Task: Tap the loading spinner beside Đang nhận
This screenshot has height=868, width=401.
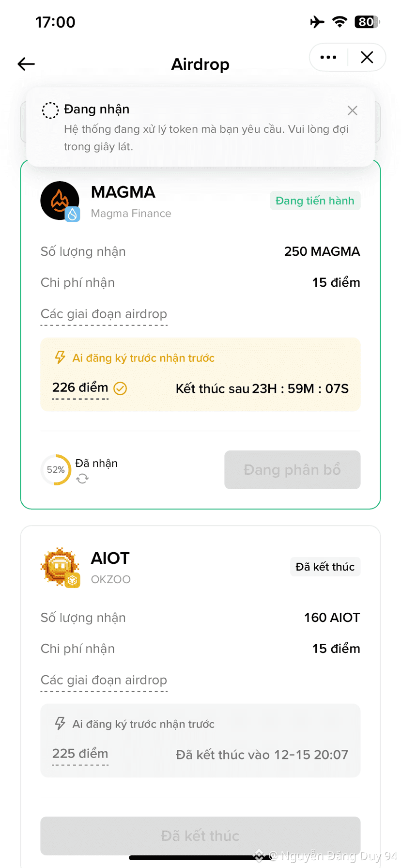Action: [x=50, y=110]
